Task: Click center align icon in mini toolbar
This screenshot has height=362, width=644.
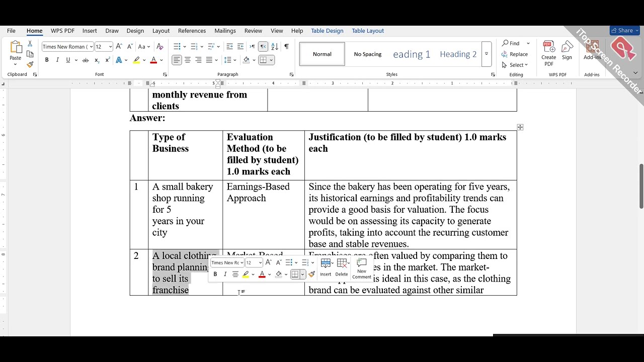Action: [235, 274]
